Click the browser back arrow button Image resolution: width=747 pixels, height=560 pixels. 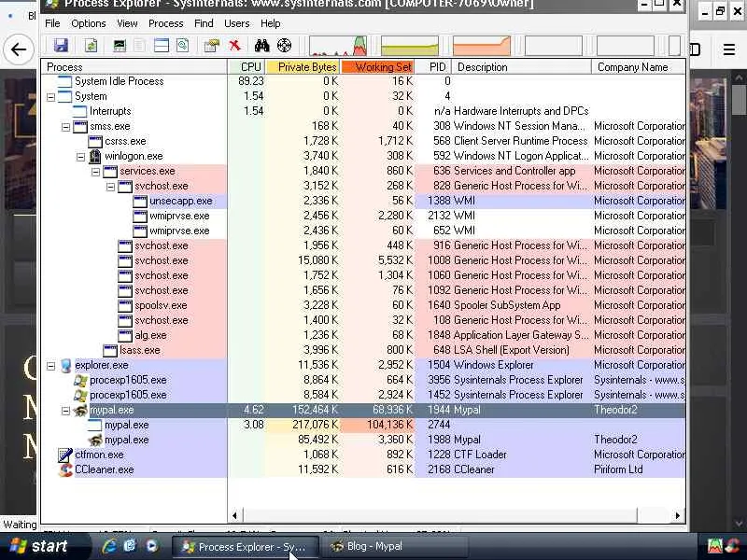[x=19, y=49]
